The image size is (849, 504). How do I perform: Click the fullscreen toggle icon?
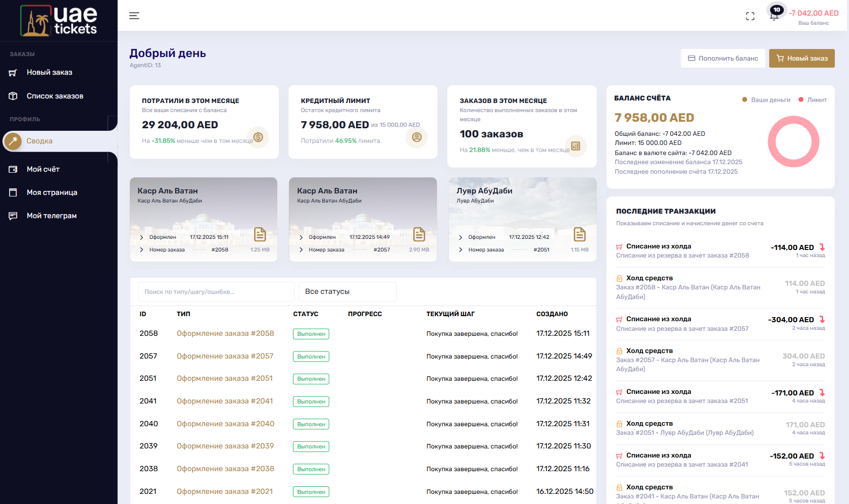(750, 16)
